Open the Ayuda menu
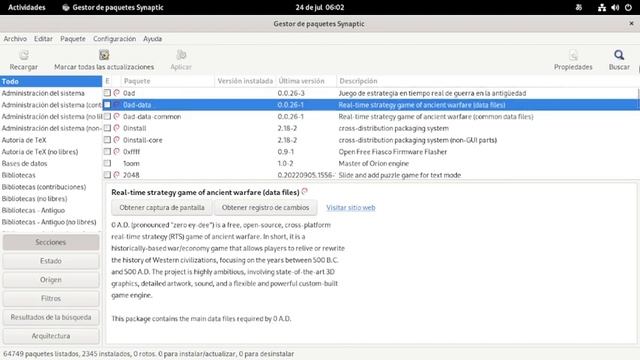Image resolution: width=640 pixels, height=360 pixels. coord(152,39)
